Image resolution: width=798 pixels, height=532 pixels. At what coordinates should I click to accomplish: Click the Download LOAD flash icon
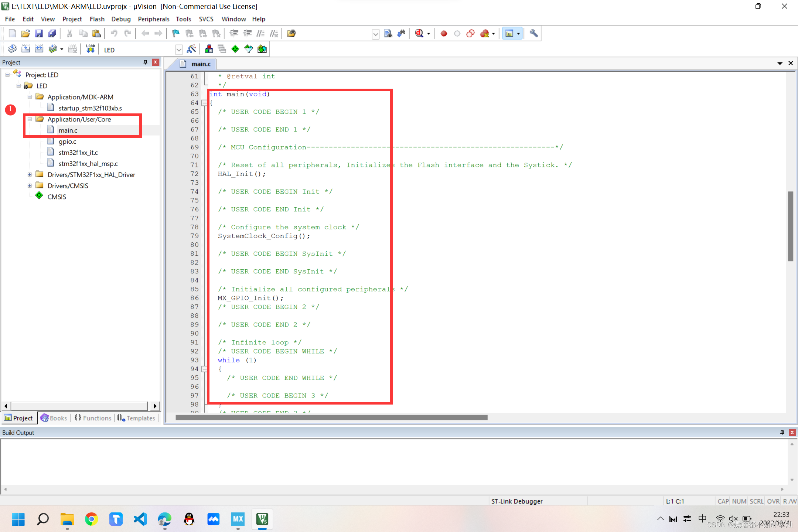point(90,49)
